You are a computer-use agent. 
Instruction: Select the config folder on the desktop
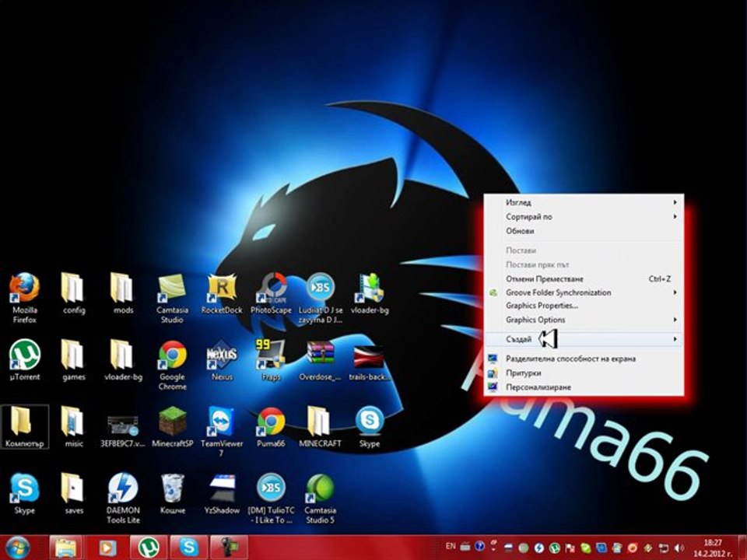click(x=73, y=293)
